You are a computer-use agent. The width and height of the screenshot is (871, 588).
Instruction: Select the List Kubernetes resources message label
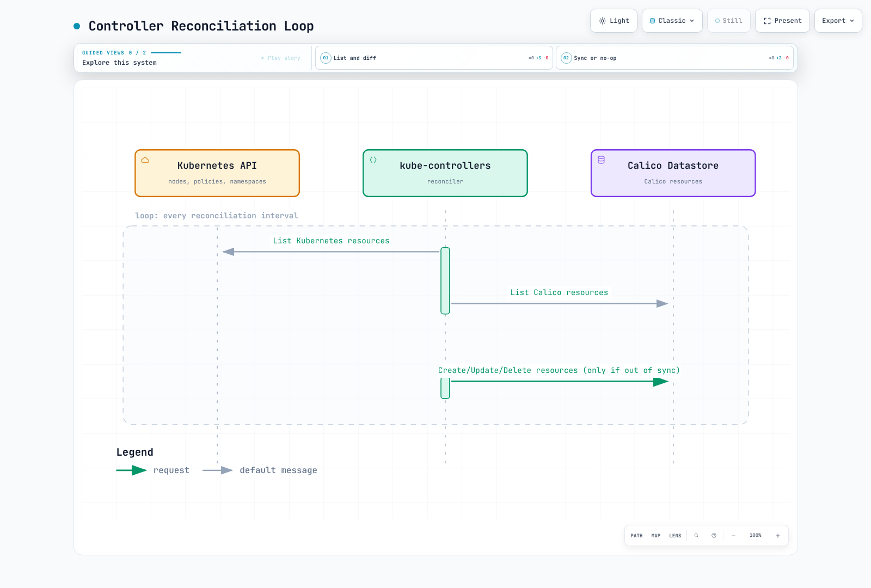332,241
